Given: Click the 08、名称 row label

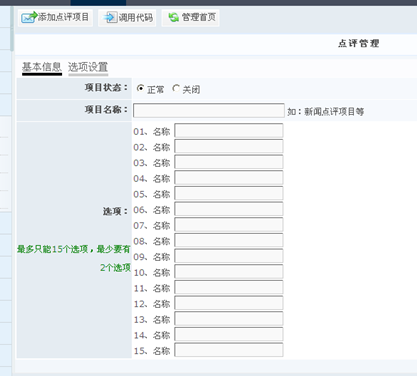Looking at the screenshot, I should click(152, 241).
